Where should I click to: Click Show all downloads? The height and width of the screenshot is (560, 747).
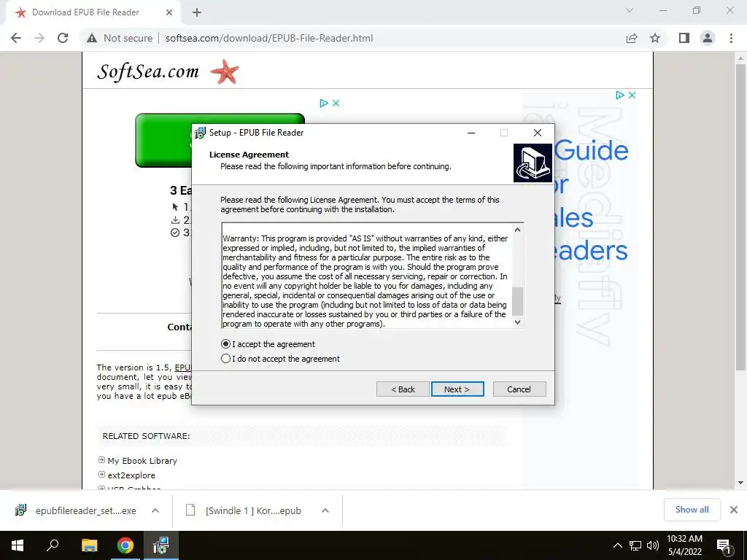point(692,510)
